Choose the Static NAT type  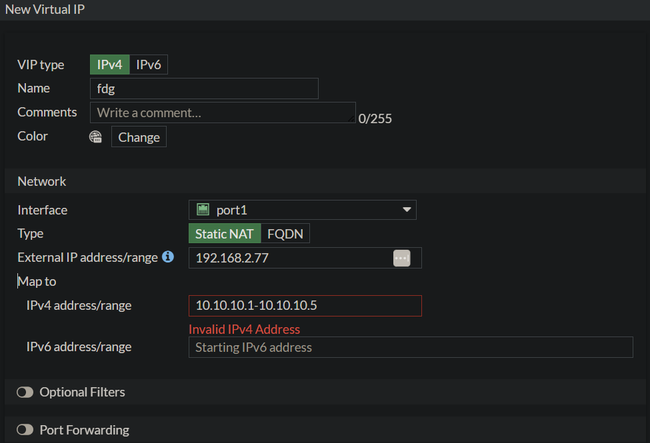[226, 234]
